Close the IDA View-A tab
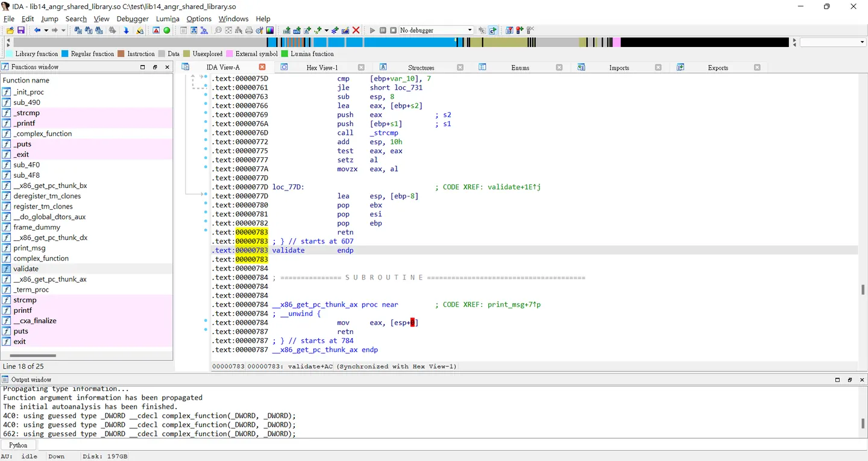 point(262,67)
